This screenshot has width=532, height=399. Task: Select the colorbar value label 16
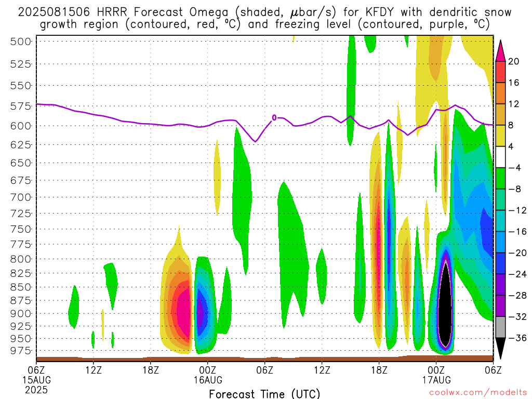coord(514,83)
